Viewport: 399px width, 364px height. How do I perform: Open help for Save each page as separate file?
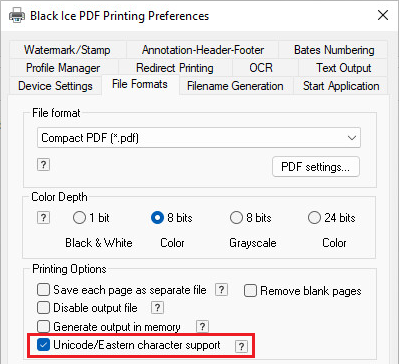coord(221,290)
